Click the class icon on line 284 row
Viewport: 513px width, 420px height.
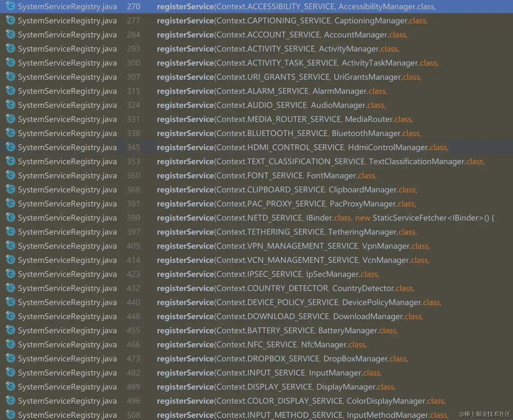tap(11, 34)
